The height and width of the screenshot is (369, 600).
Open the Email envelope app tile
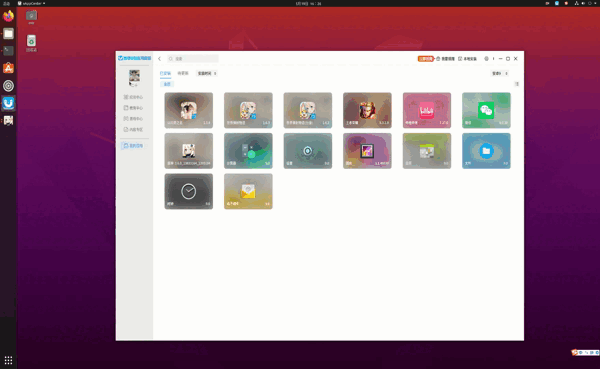pyautogui.click(x=248, y=191)
